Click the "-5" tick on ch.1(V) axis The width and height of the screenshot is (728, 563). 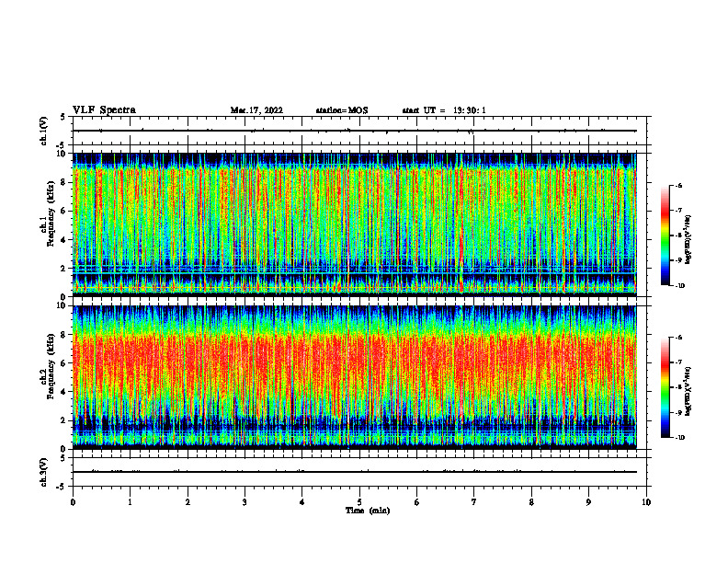63,145
